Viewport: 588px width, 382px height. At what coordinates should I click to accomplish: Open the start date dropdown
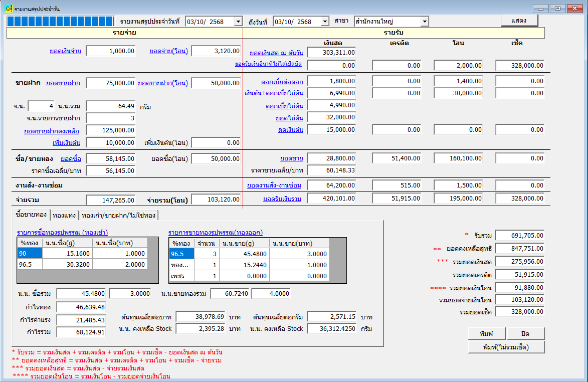(238, 22)
